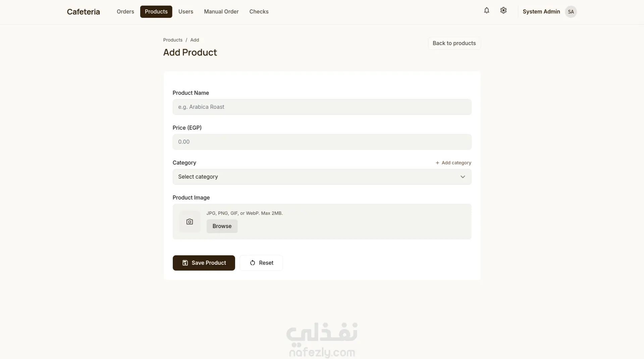Click the circular arrow Reset icon

pyautogui.click(x=253, y=263)
